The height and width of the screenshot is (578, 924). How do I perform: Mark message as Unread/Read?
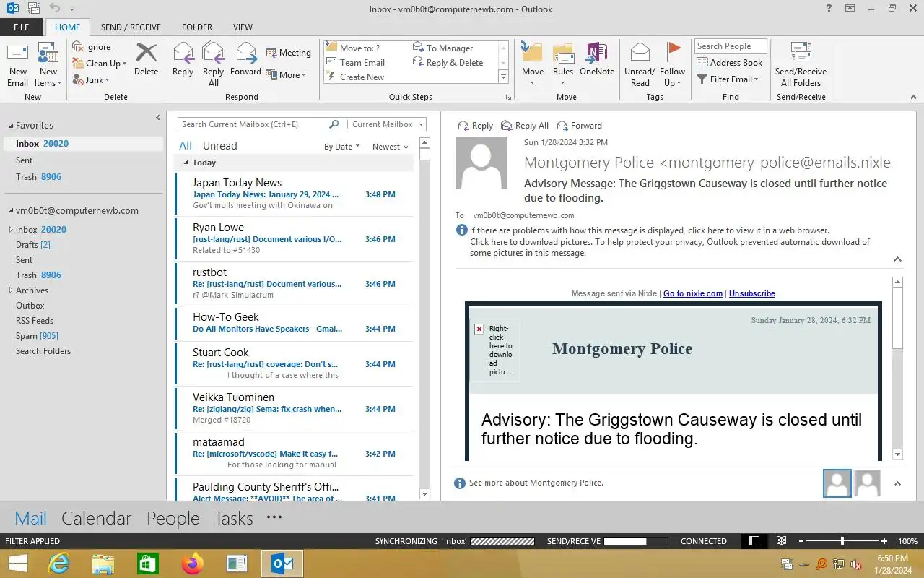coord(640,64)
